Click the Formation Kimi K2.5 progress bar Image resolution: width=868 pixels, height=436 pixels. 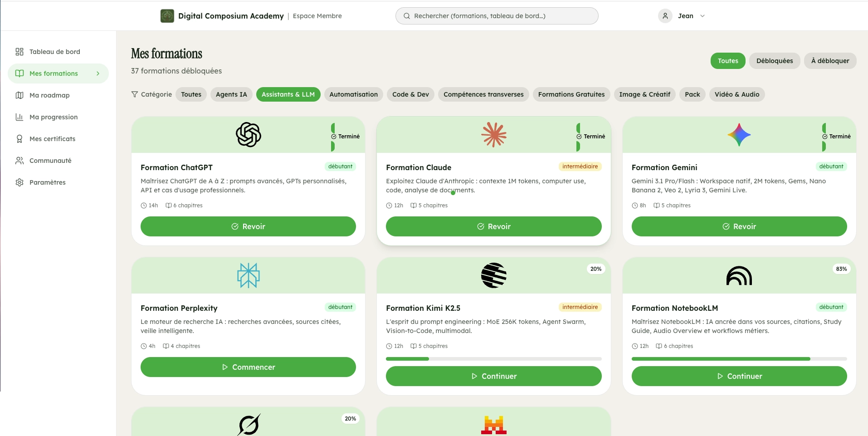coord(493,359)
